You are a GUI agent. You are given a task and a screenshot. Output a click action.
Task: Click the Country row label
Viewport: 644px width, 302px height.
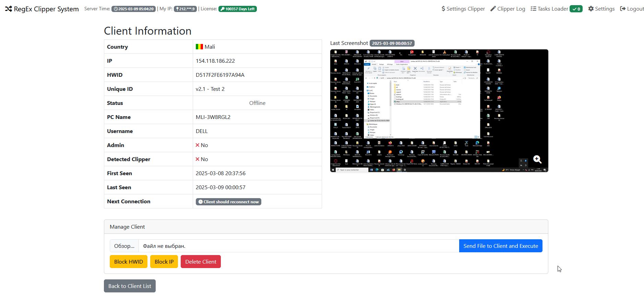117,47
